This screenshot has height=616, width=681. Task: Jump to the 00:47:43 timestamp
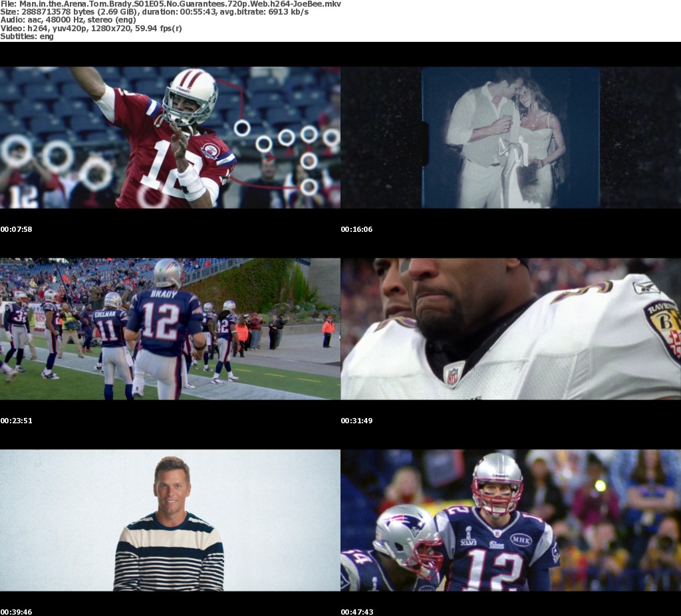[356, 611]
